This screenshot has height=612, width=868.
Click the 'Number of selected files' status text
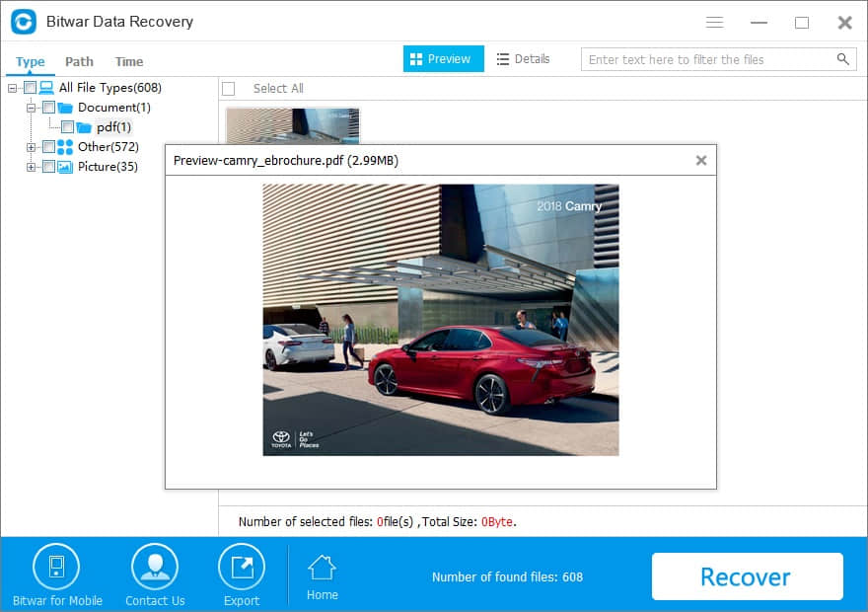pyautogui.click(x=377, y=522)
